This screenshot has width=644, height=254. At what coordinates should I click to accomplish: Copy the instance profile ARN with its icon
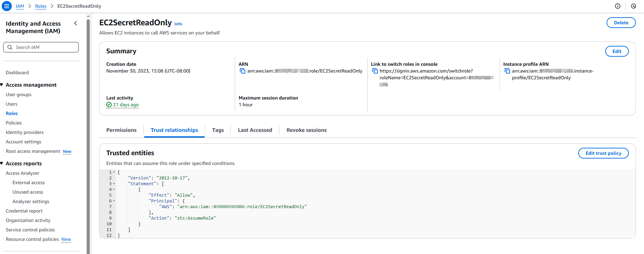point(507,71)
